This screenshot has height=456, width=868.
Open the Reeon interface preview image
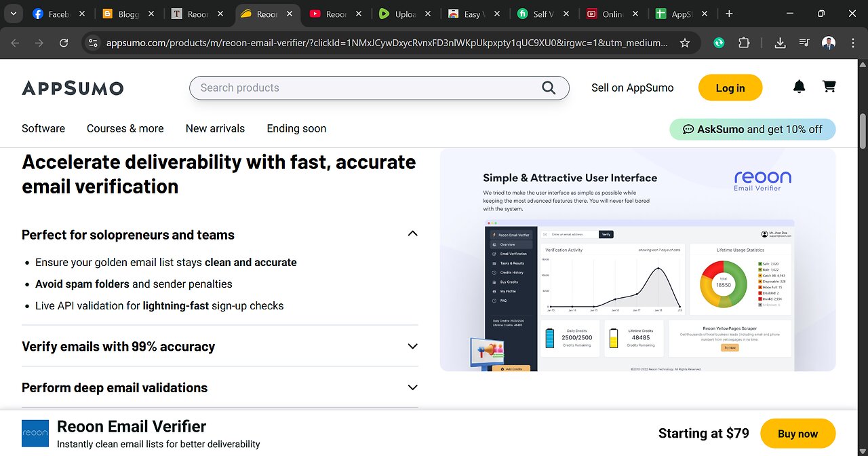click(637, 260)
